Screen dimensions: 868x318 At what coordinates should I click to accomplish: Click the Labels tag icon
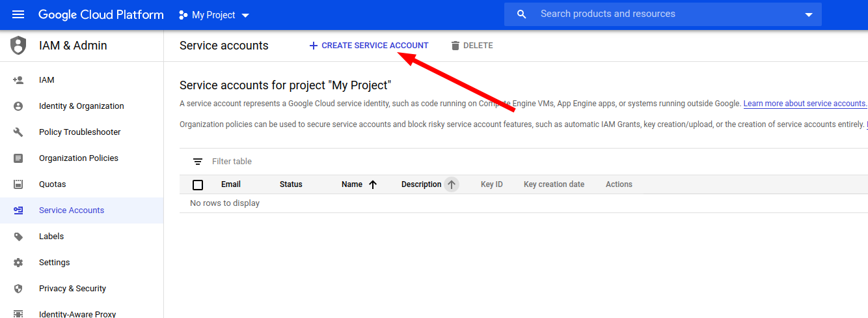[x=18, y=237]
